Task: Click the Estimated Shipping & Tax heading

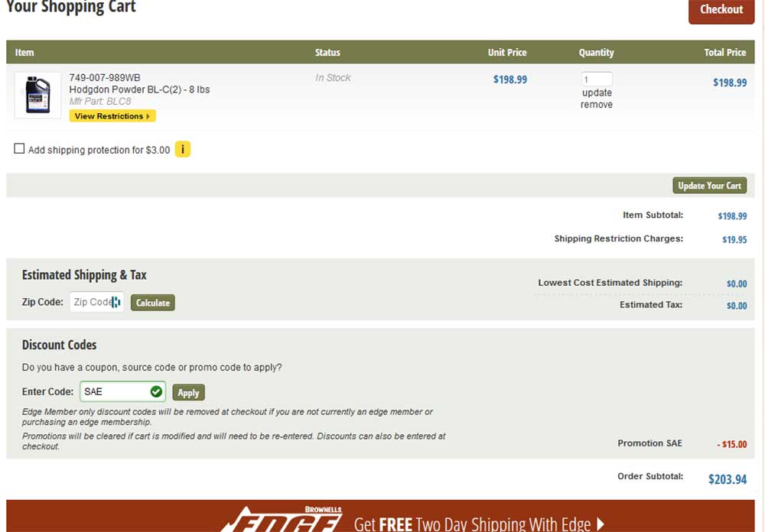Action: 84,275
